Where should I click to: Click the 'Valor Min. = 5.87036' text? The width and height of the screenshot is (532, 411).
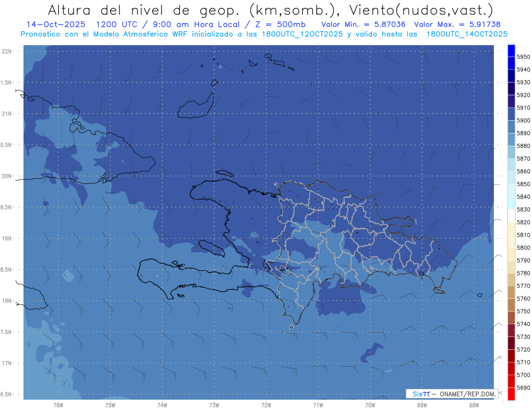(x=363, y=24)
